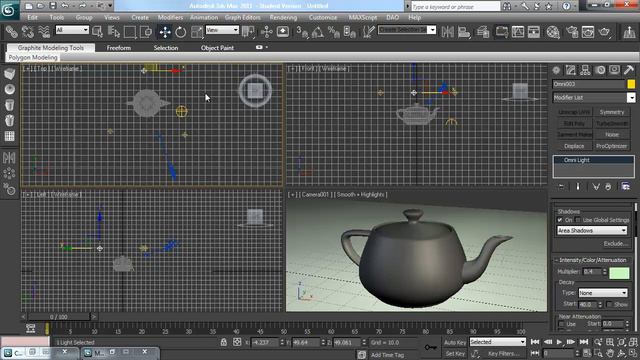Click the Unlink Selection icon
Viewport: 640px width, 360px height.
(28, 32)
